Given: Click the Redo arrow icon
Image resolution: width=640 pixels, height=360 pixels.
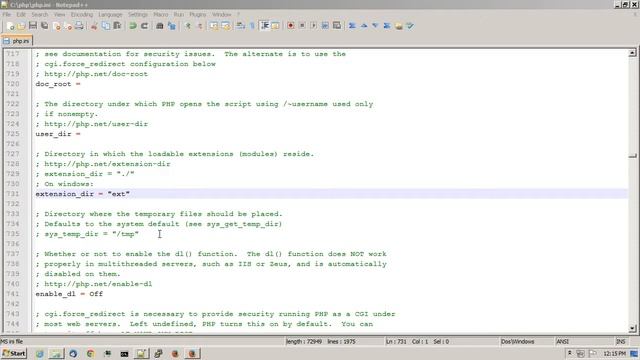Looking at the screenshot, I should (x=144, y=26).
